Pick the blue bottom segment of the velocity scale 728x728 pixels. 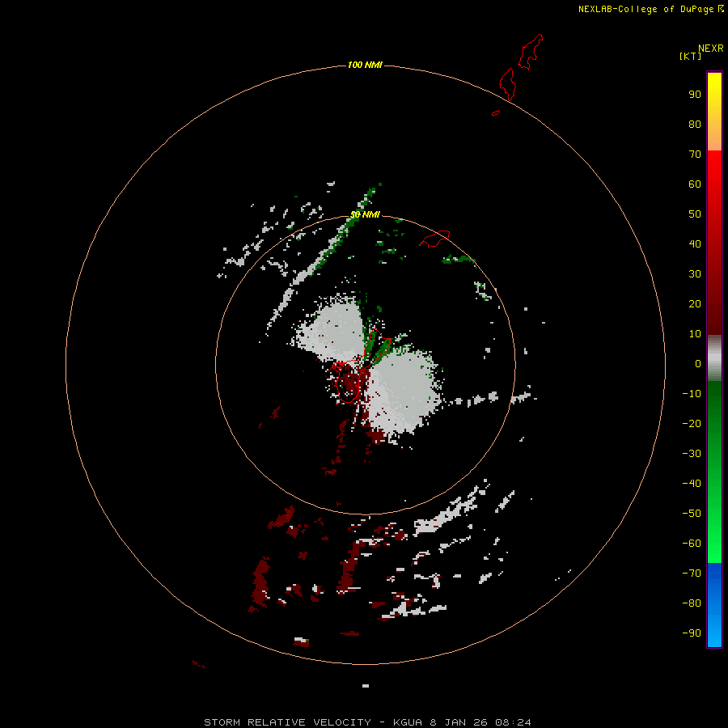click(714, 605)
